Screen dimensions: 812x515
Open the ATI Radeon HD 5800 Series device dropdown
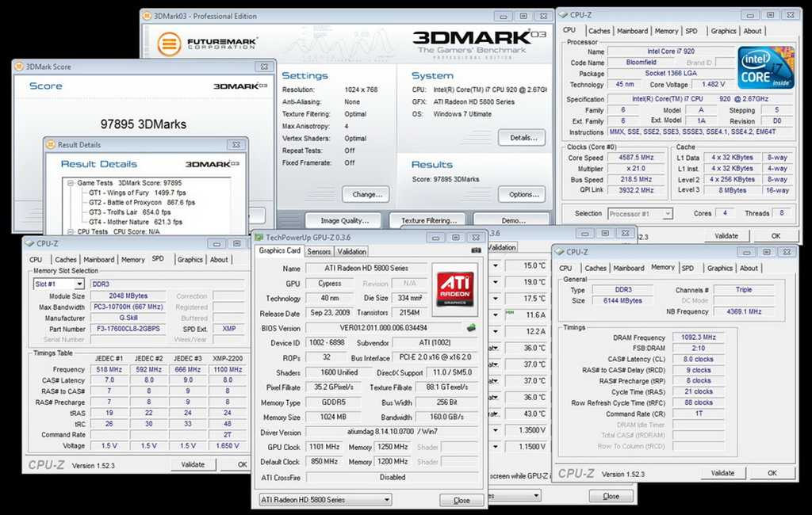[x=387, y=500]
